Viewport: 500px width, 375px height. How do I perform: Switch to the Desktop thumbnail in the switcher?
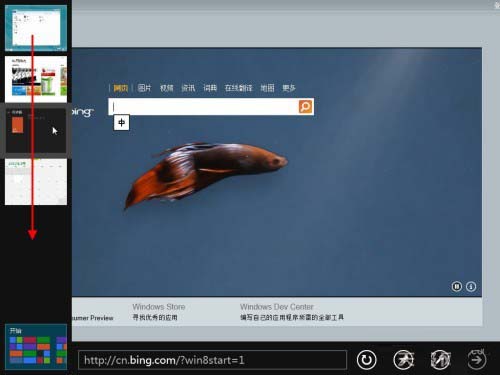coord(36,28)
